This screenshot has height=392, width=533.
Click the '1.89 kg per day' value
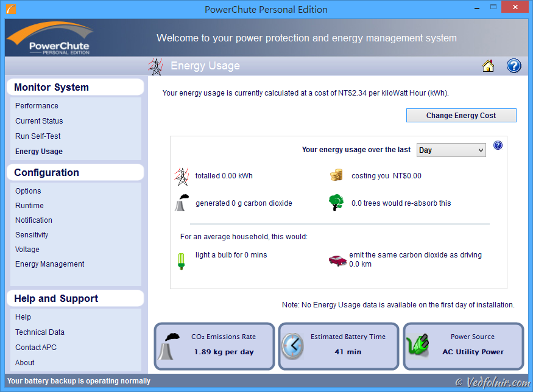(x=224, y=352)
